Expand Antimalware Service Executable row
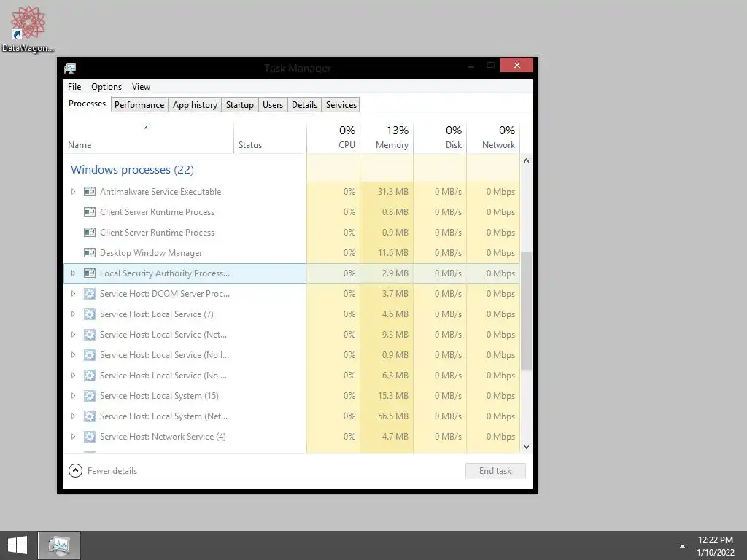Viewport: 747px width, 560px height. pyautogui.click(x=74, y=192)
